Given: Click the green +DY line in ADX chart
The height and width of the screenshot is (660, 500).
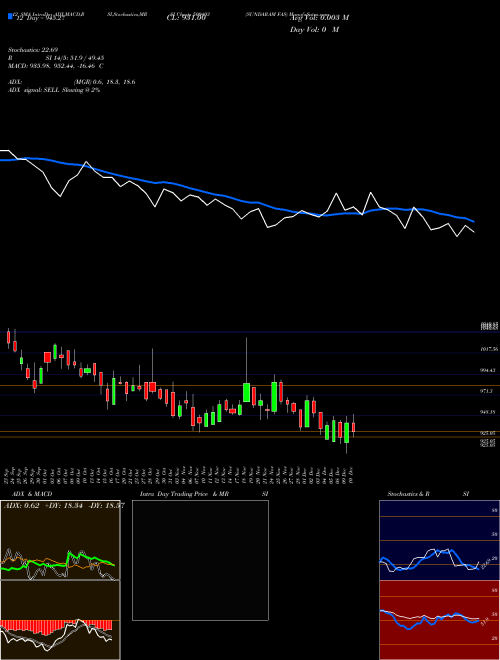Looking at the screenshot, I should tap(57, 562).
